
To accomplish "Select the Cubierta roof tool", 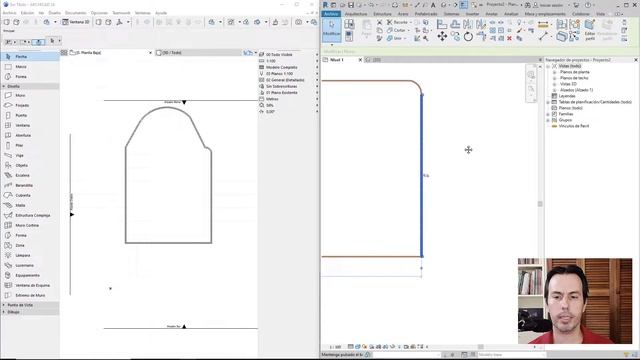I will pyautogui.click(x=29, y=195).
